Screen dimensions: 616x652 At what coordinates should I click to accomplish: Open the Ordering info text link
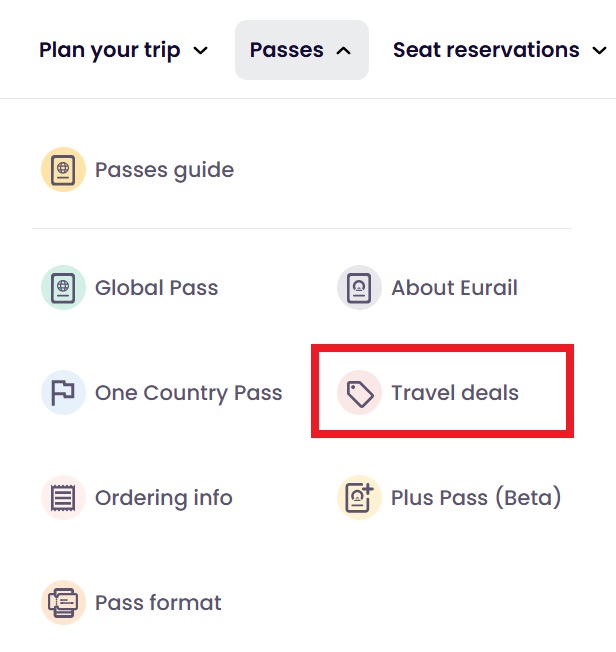[163, 498]
